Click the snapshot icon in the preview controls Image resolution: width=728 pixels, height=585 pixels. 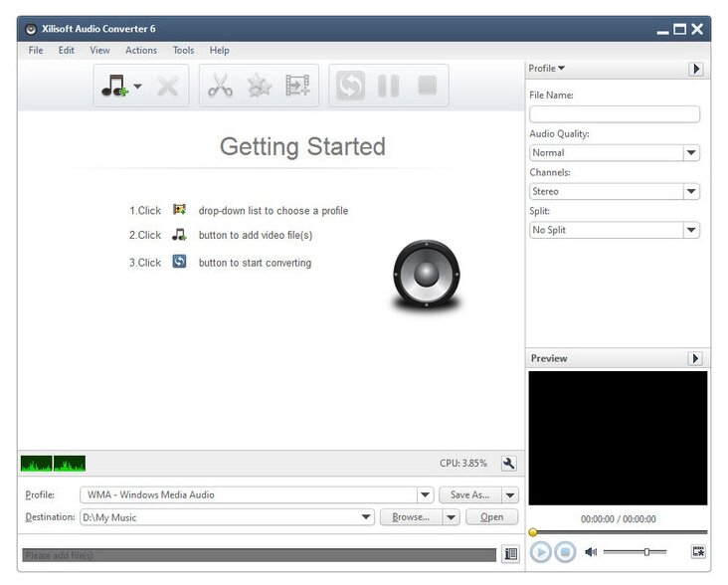[x=698, y=551]
